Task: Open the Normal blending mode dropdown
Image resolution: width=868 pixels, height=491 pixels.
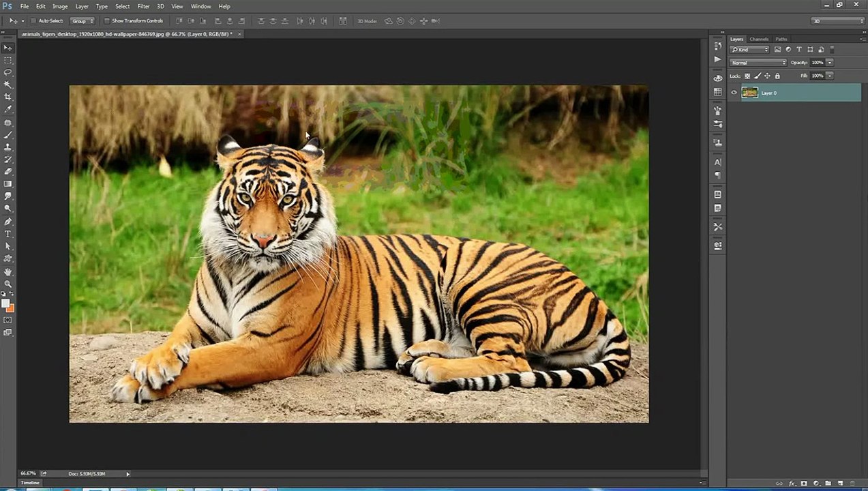Action: click(758, 63)
